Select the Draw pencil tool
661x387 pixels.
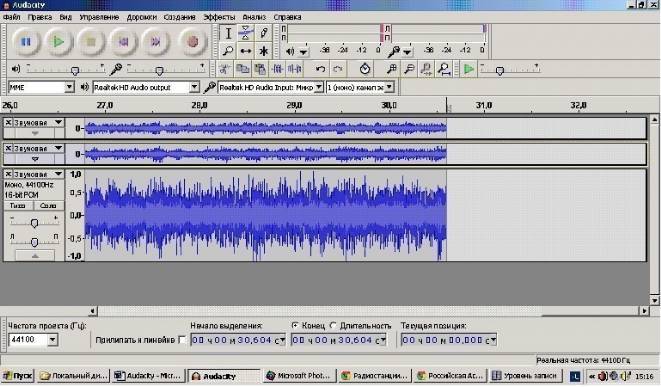point(263,33)
